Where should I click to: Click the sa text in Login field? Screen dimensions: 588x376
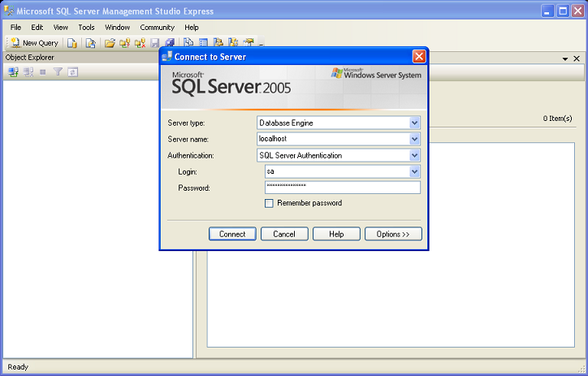270,171
